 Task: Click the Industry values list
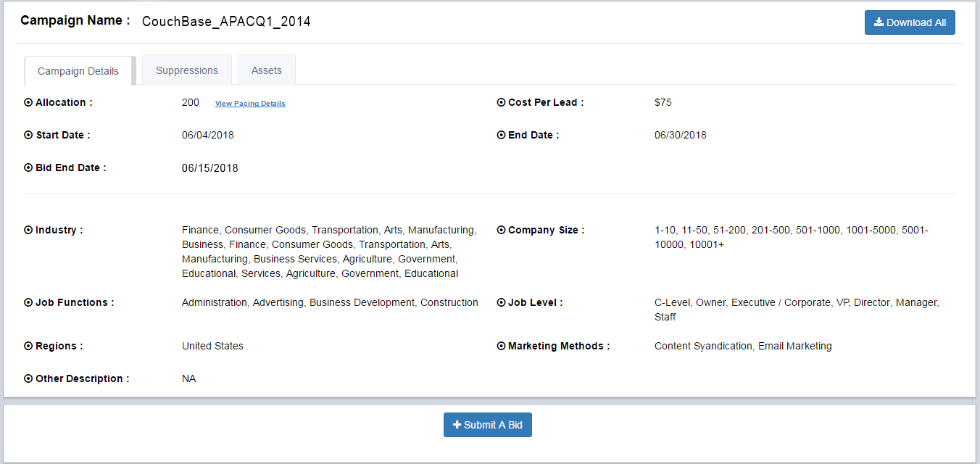tap(329, 252)
